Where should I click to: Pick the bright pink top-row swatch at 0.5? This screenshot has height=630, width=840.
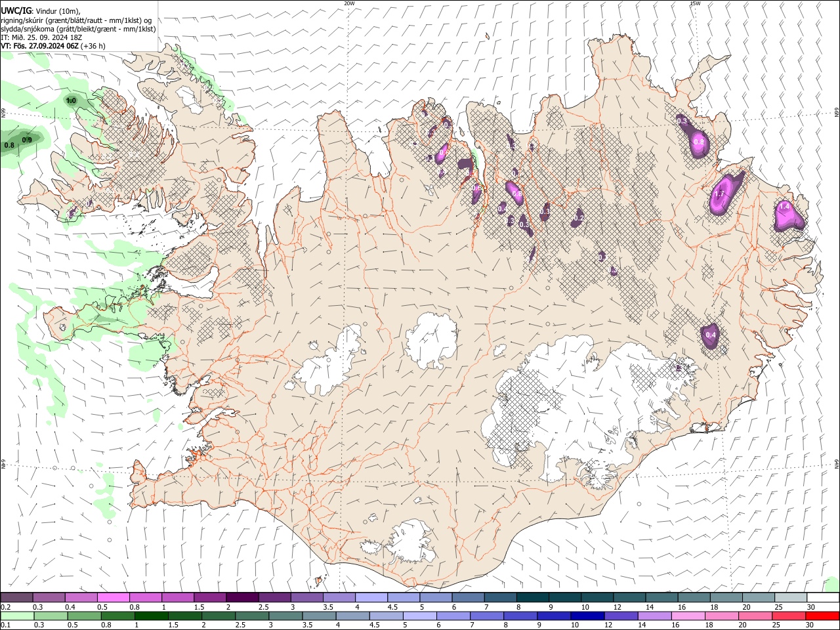pyautogui.click(x=113, y=598)
